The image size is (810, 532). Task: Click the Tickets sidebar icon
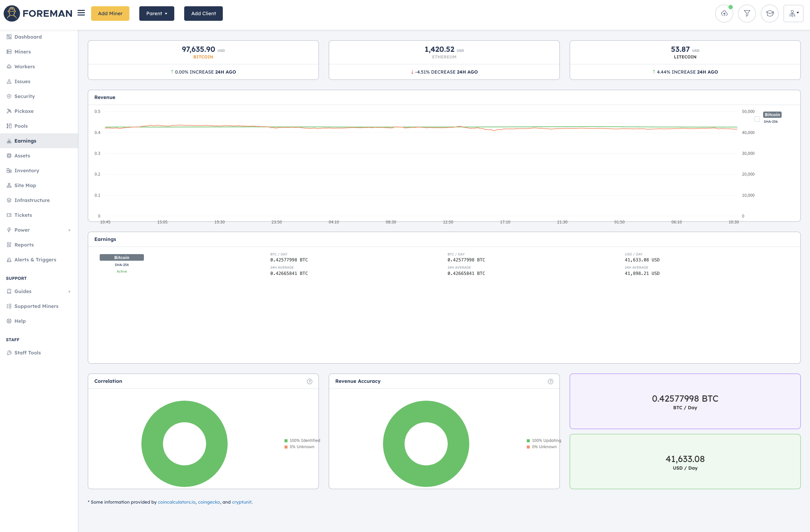point(9,215)
